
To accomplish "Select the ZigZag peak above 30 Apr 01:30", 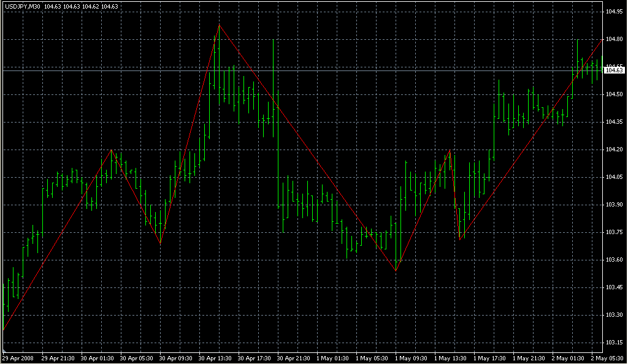I will (x=111, y=150).
